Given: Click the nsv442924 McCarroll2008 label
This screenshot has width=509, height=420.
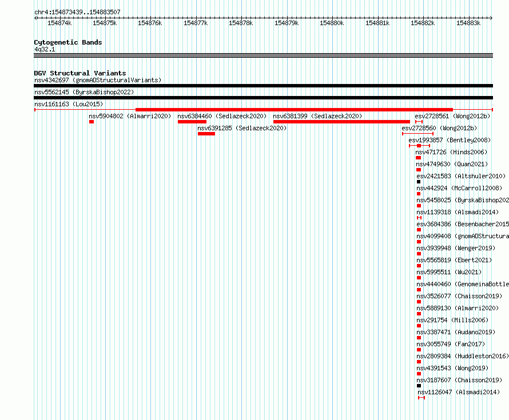Looking at the screenshot, I should pyautogui.click(x=459, y=188).
